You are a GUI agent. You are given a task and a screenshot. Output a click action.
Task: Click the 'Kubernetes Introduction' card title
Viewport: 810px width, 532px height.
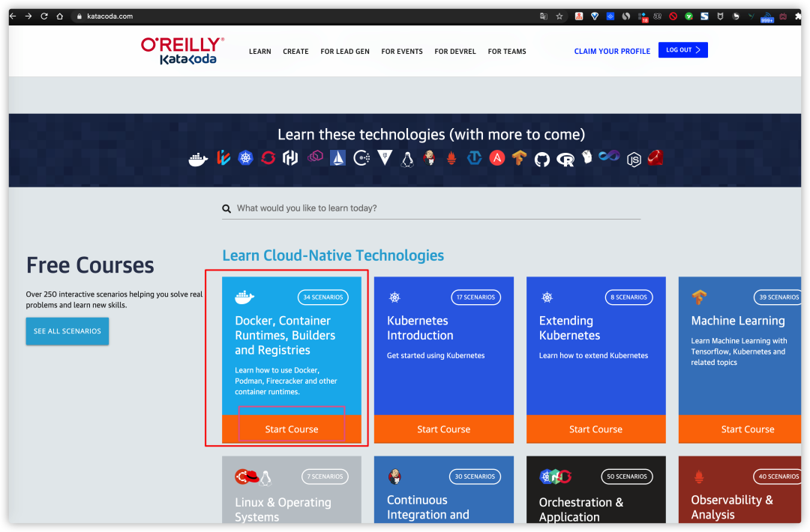[x=420, y=327]
